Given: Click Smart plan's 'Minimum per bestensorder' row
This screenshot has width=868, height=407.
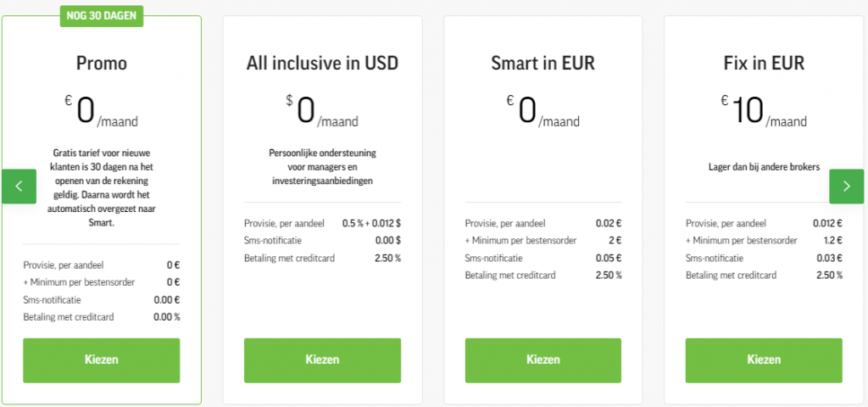Looking at the screenshot, I should (543, 241).
